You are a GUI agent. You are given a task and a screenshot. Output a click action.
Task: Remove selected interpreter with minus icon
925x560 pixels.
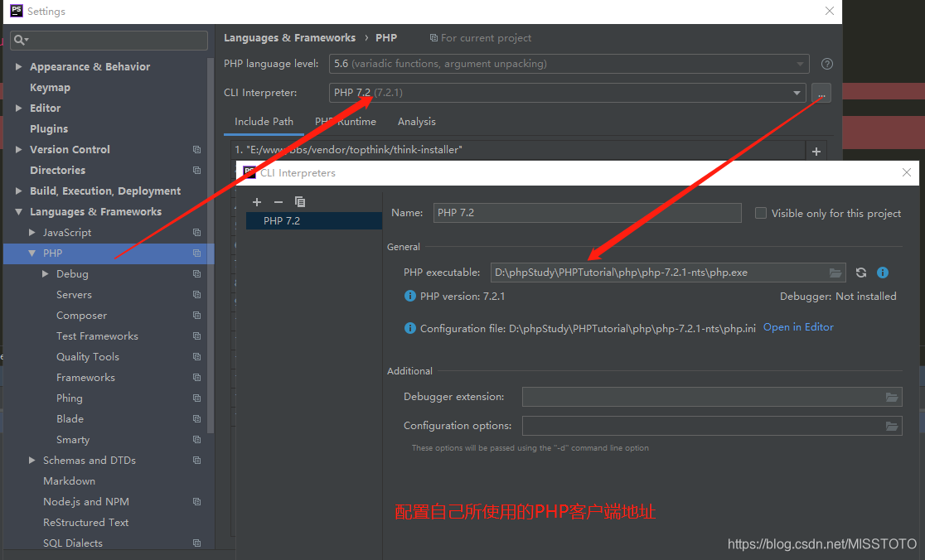(x=278, y=202)
